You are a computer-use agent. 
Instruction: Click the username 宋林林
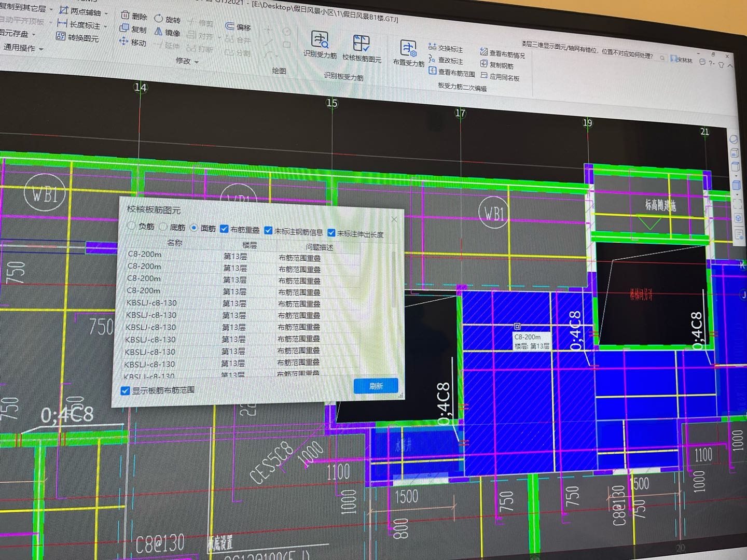pos(685,60)
